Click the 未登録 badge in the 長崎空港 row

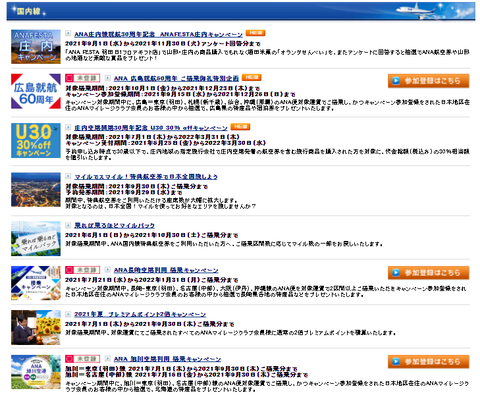coord(82,270)
